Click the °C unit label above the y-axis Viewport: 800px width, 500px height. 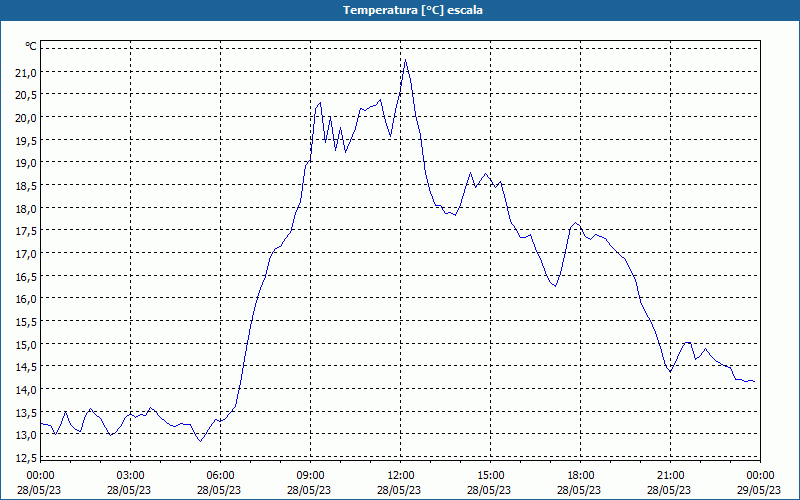[x=31, y=46]
